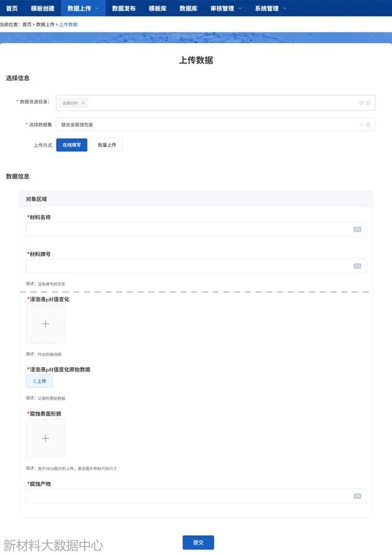Remove the 金属材料 tag from resource directory

(x=83, y=103)
